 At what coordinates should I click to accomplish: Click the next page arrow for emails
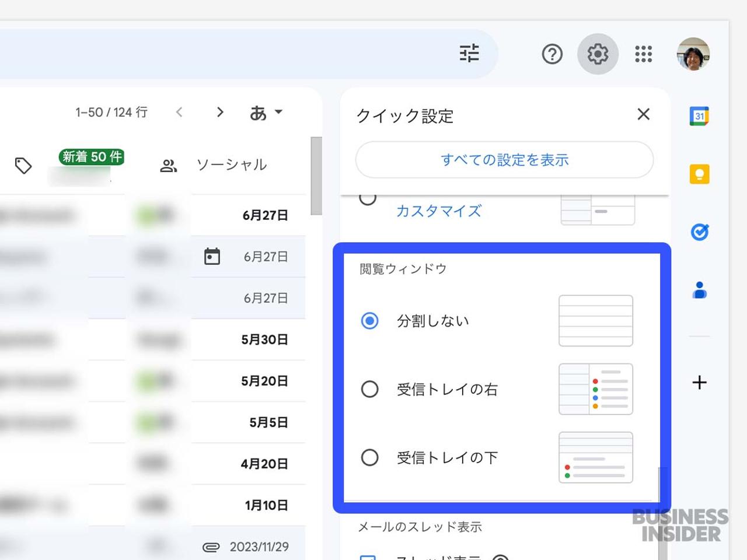click(219, 112)
